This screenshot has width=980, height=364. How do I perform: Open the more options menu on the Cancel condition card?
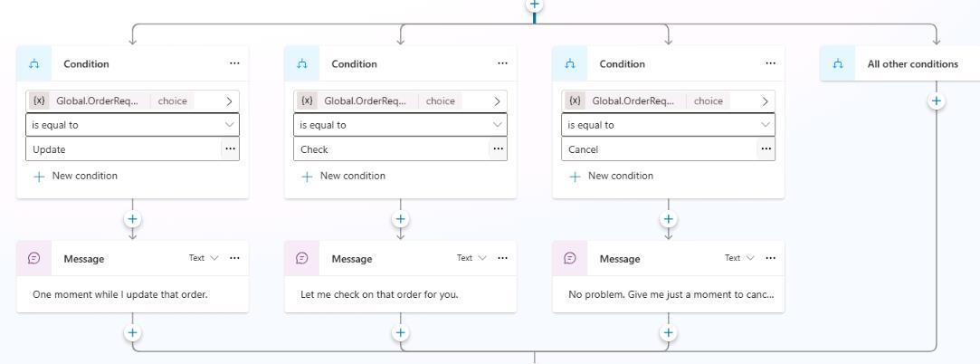770,63
